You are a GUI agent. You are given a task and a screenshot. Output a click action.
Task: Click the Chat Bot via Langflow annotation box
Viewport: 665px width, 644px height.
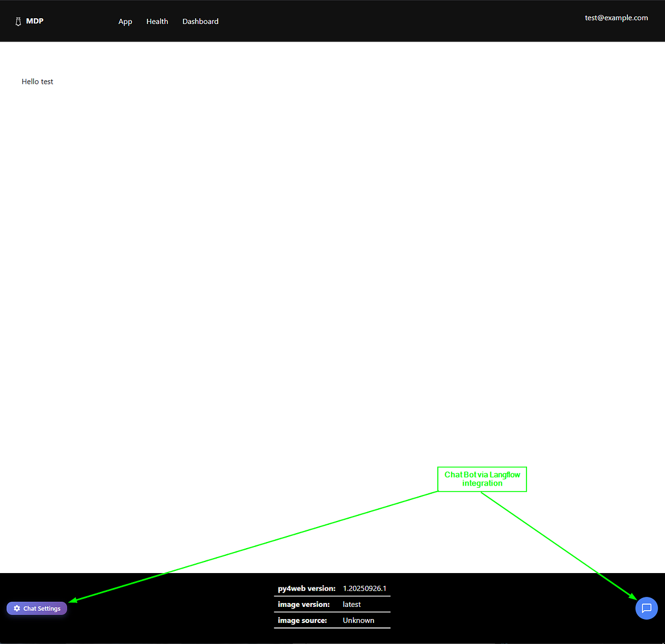[482, 479]
